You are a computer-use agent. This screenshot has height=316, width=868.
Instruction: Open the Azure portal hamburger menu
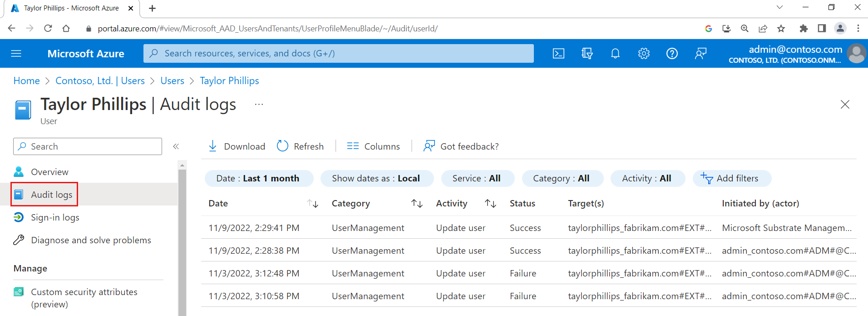coord(16,54)
